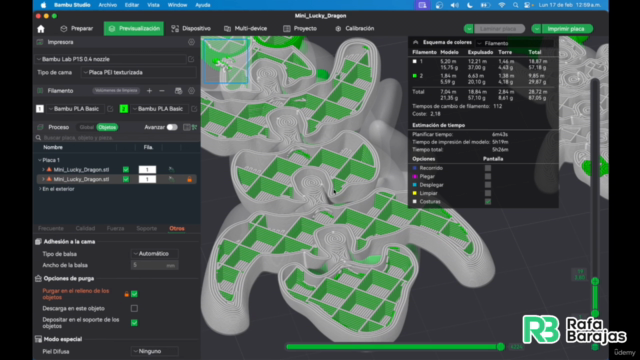Open filament 2 Bambu PLA Basic dropdown

(160, 109)
